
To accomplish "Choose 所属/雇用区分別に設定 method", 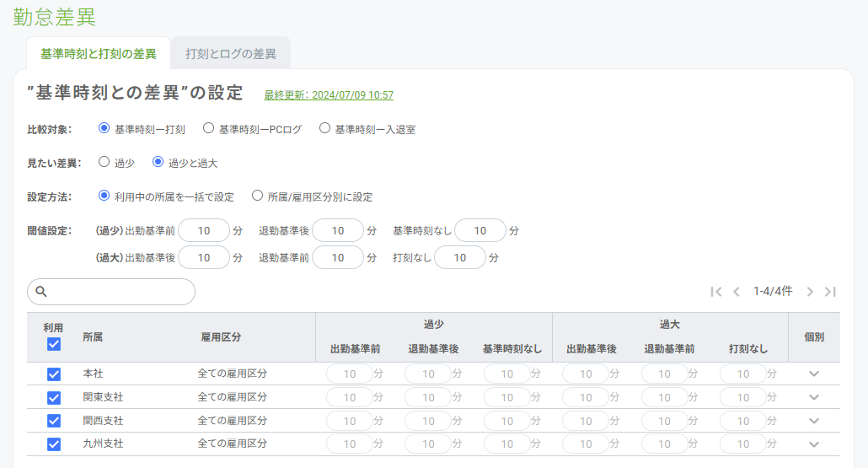I will [x=258, y=196].
